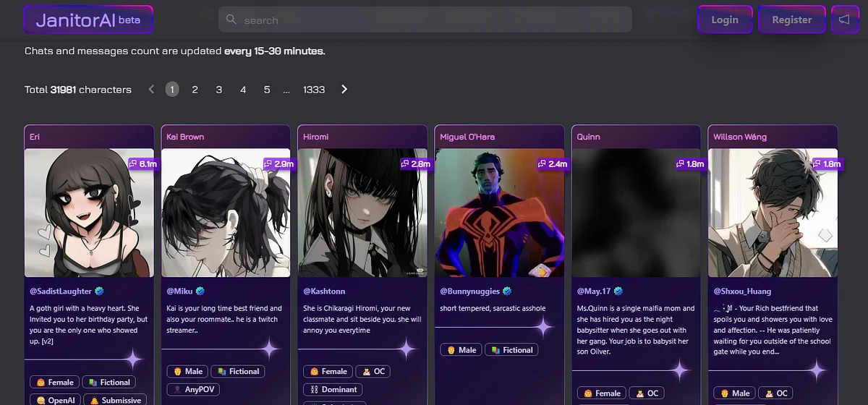Open Willson Wang's character thumbnail
The height and width of the screenshot is (405, 868).
[x=773, y=213]
